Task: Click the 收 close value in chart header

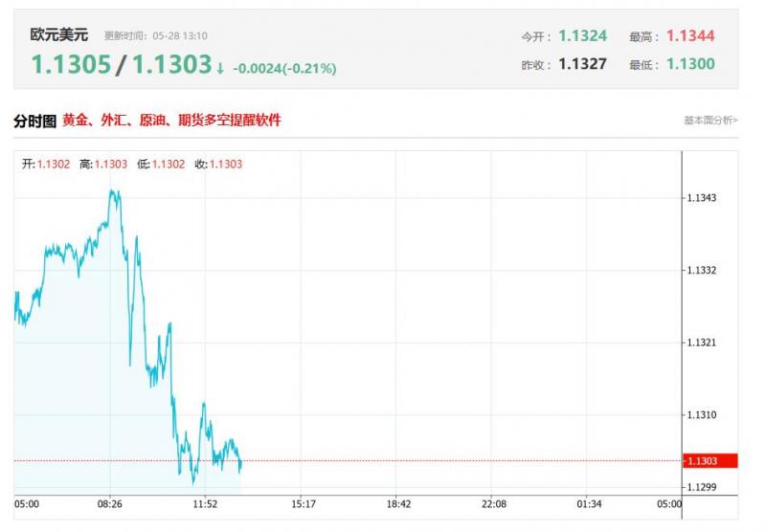Action: coord(225,164)
